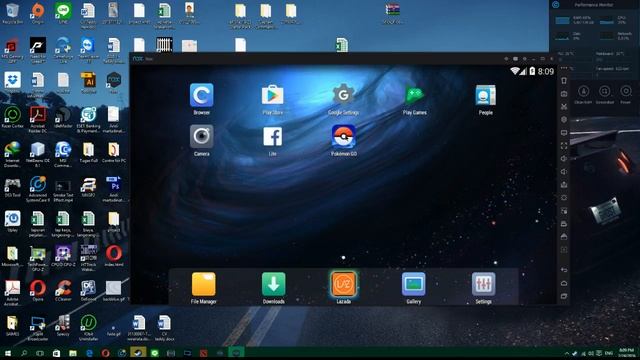Show hidden system tray icons
Viewport: 640px width, 360px height.
567,353
